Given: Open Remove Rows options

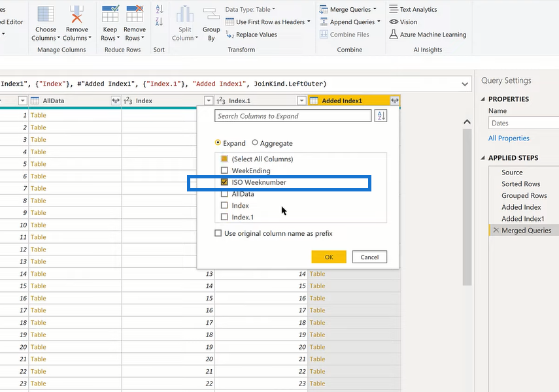Looking at the screenshot, I should (x=135, y=24).
